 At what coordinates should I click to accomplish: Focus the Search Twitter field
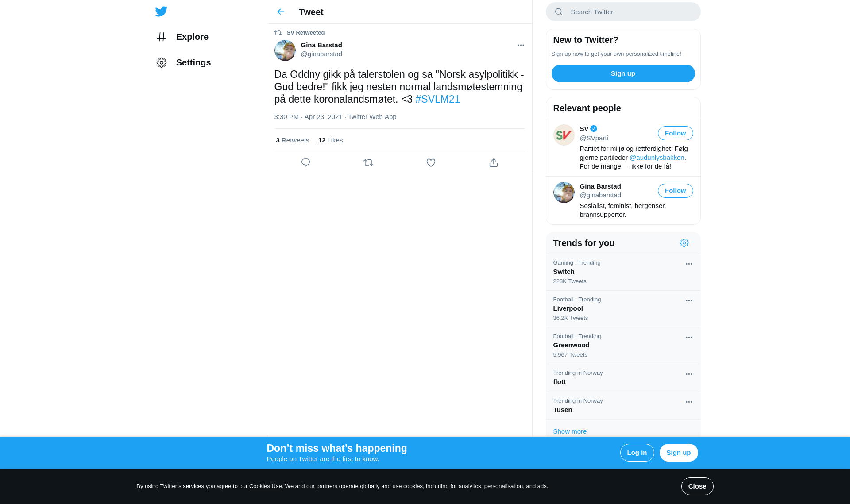pyautogui.click(x=623, y=12)
